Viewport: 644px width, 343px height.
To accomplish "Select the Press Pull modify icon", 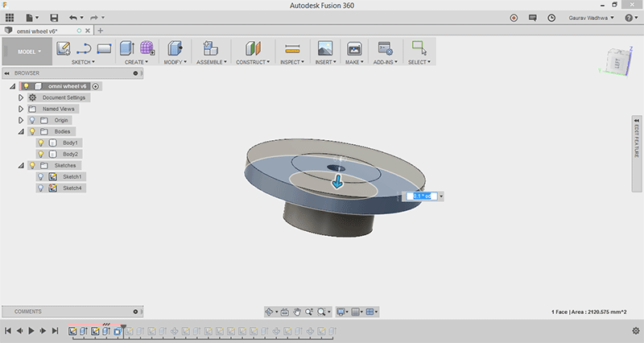I will [x=174, y=48].
